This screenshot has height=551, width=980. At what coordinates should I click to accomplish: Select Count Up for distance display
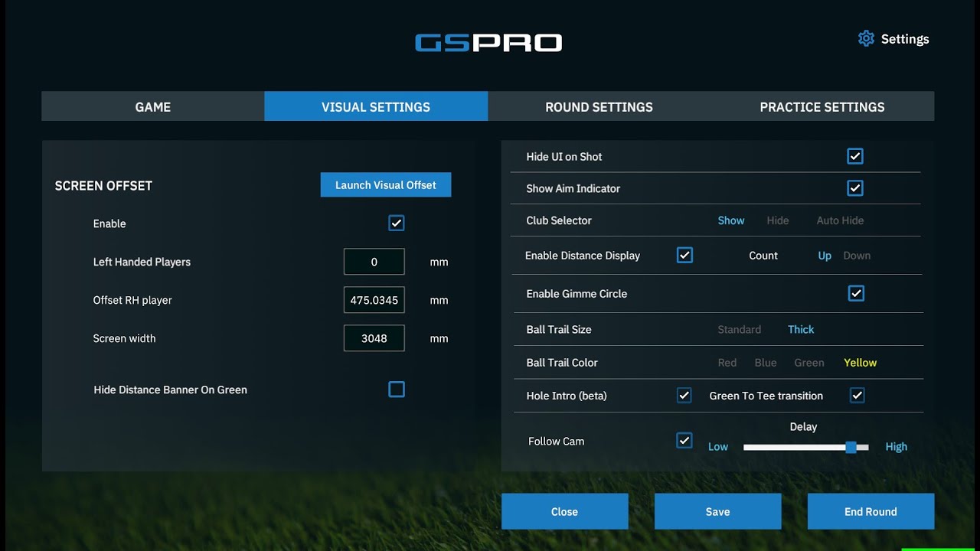[825, 256]
